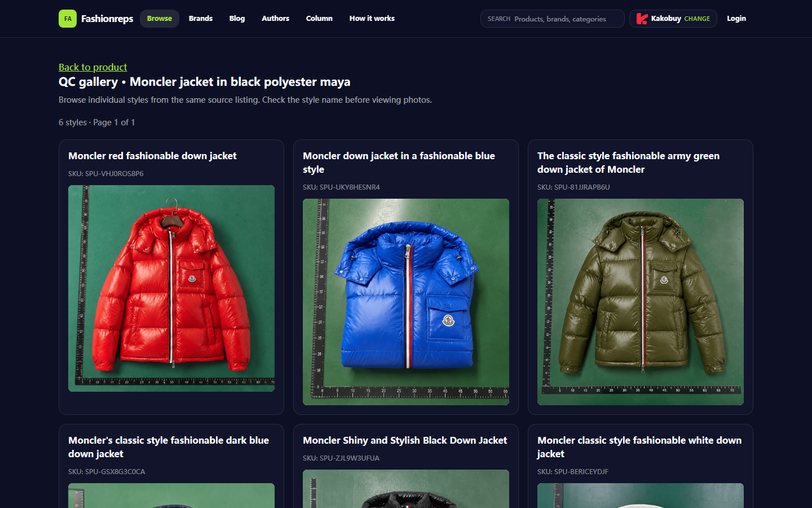Click SKU: SPU-ZJL9W3UFUA text
This screenshot has width=812, height=508.
tap(341, 458)
